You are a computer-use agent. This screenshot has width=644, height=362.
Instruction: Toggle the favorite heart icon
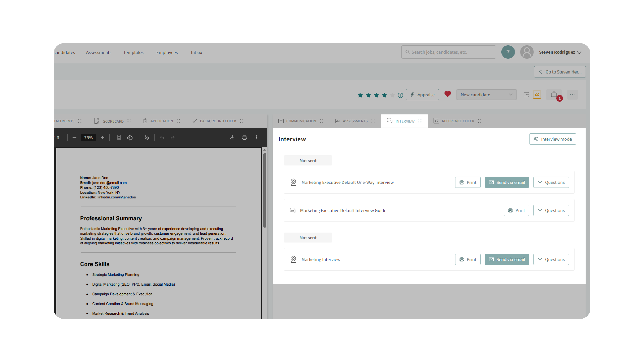[448, 94]
